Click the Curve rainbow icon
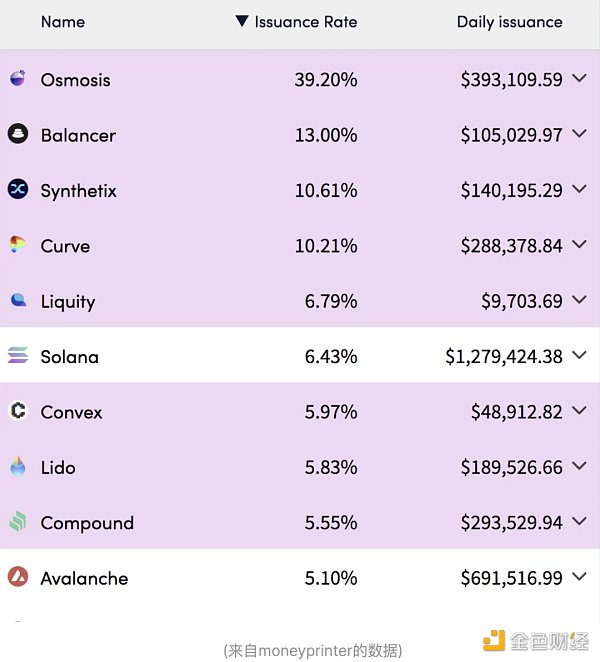The image size is (600, 662). pyautogui.click(x=18, y=245)
